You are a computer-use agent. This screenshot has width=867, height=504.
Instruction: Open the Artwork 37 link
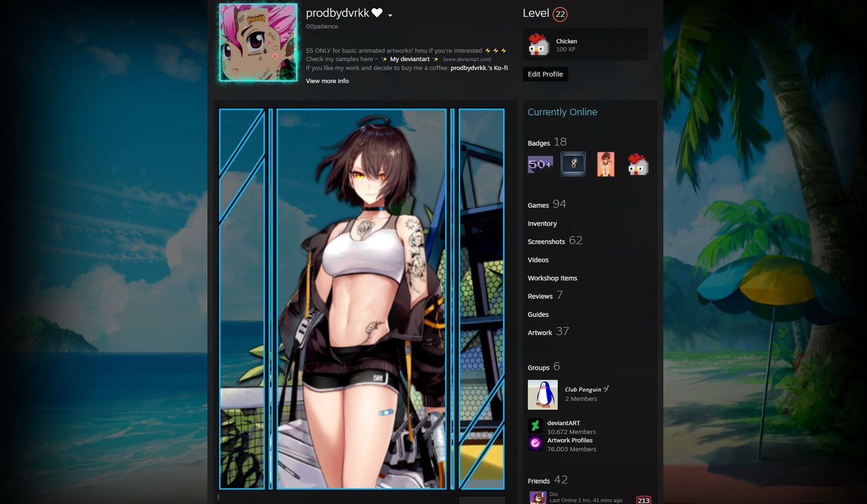click(549, 331)
